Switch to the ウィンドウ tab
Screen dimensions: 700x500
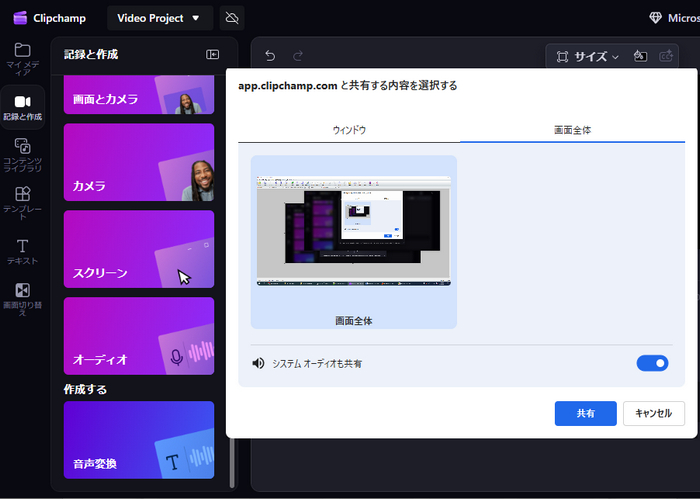point(349,130)
